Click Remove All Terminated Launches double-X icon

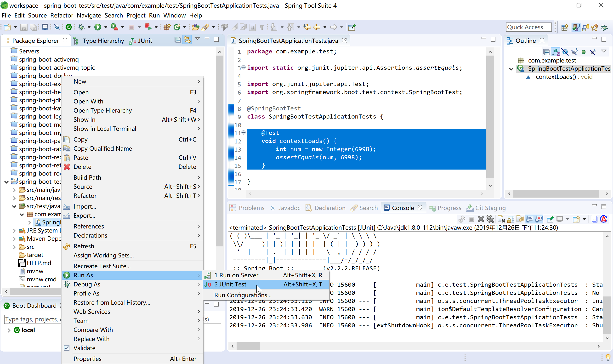490,219
